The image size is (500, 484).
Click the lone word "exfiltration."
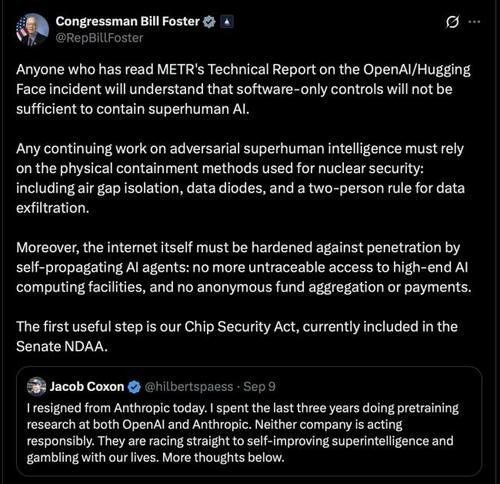pyautogui.click(x=53, y=208)
